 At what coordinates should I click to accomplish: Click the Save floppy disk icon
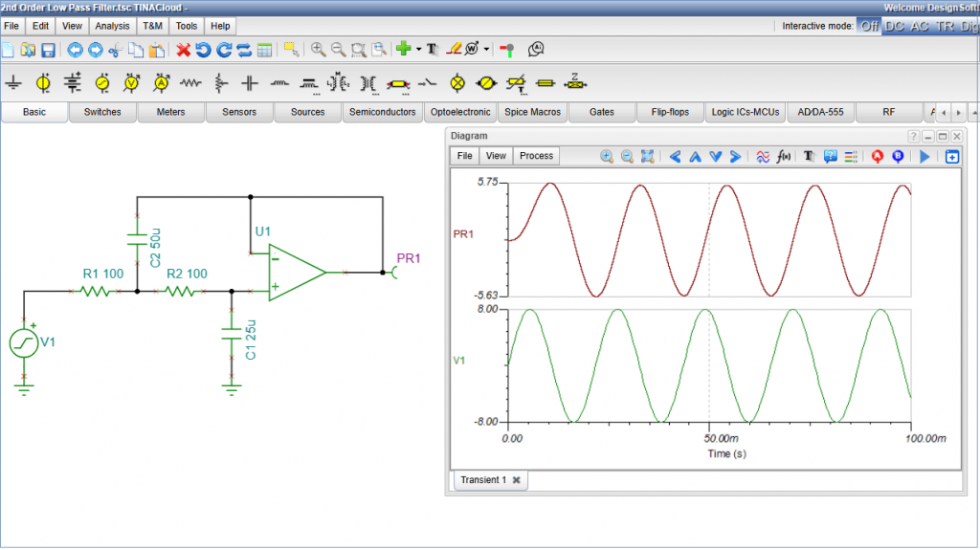point(48,50)
